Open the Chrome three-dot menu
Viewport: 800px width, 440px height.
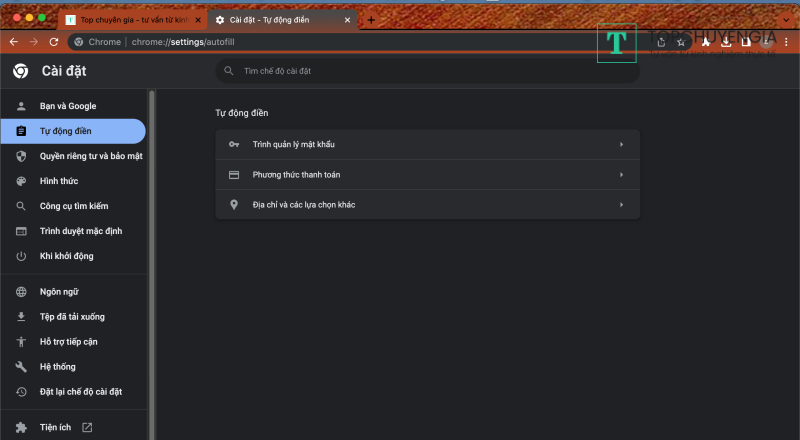pos(785,42)
